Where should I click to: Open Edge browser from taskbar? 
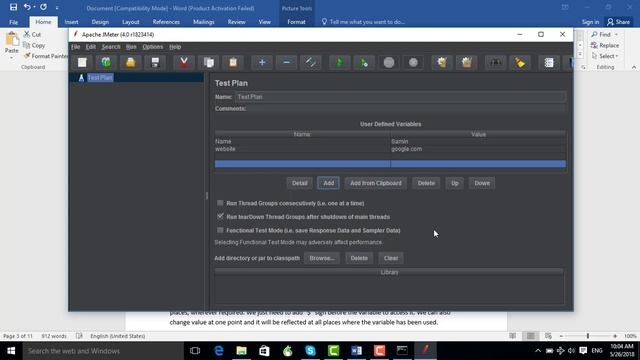point(219,351)
